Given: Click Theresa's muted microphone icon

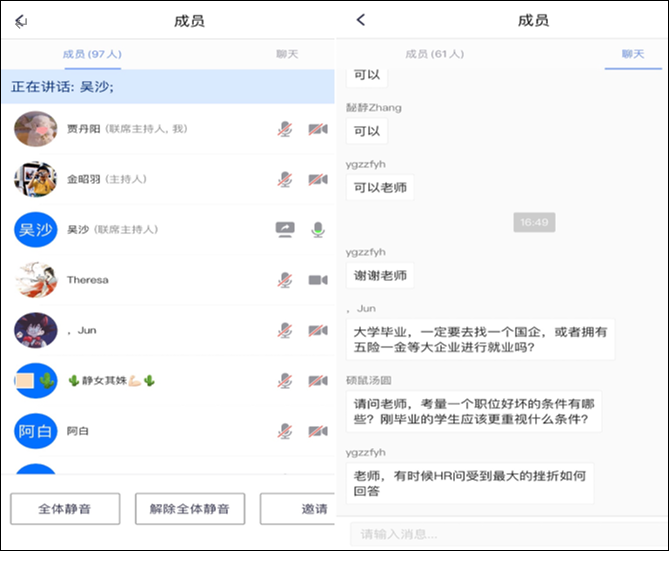Looking at the screenshot, I should (285, 280).
